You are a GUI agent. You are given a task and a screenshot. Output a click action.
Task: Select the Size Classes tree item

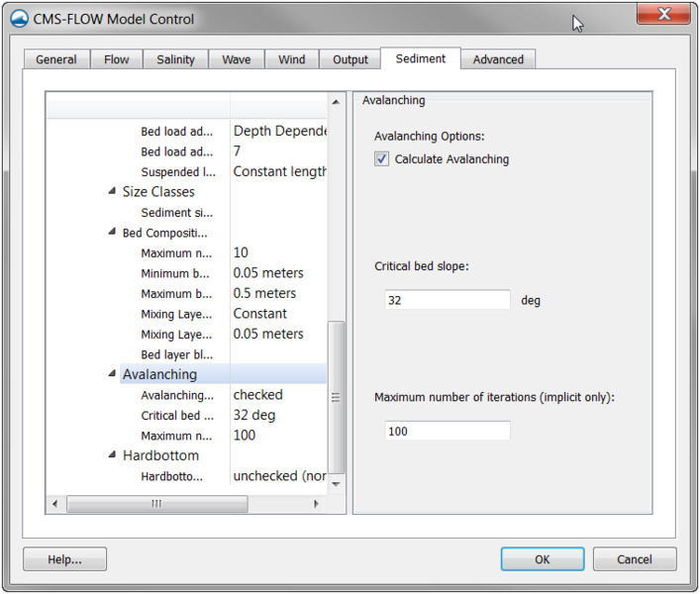[158, 191]
